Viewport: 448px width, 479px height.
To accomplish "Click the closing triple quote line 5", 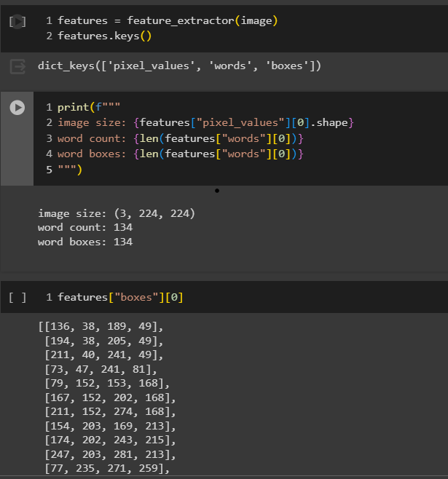I will pyautogui.click(x=70, y=169).
